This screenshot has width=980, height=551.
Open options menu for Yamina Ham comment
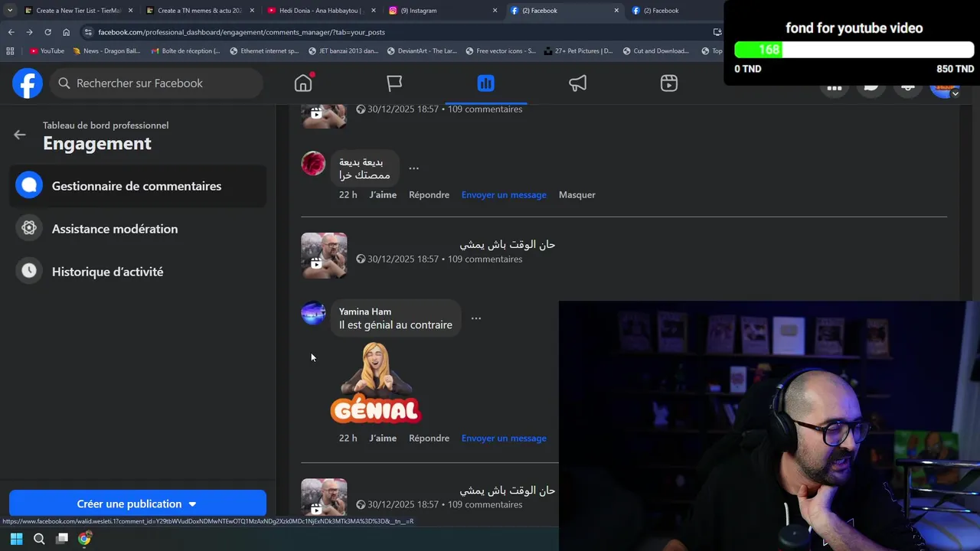coord(476,318)
